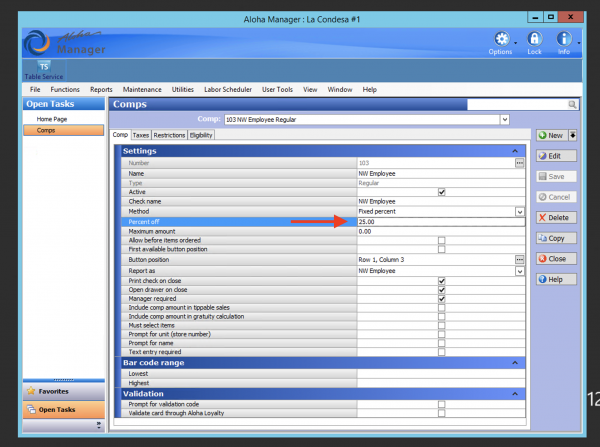Toggle Print check on close checkbox
The height and width of the screenshot is (447, 600).
pos(442,281)
